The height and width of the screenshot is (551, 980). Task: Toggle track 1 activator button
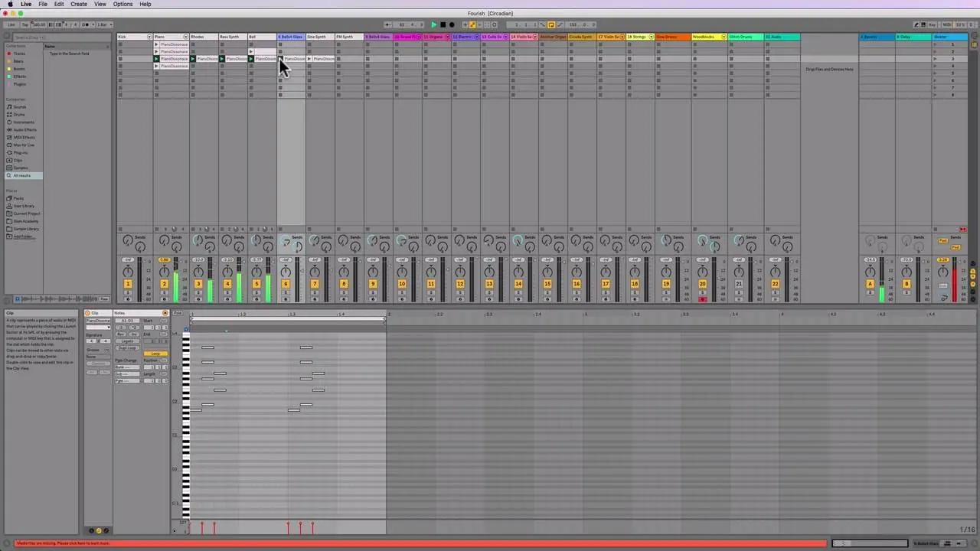click(x=128, y=284)
